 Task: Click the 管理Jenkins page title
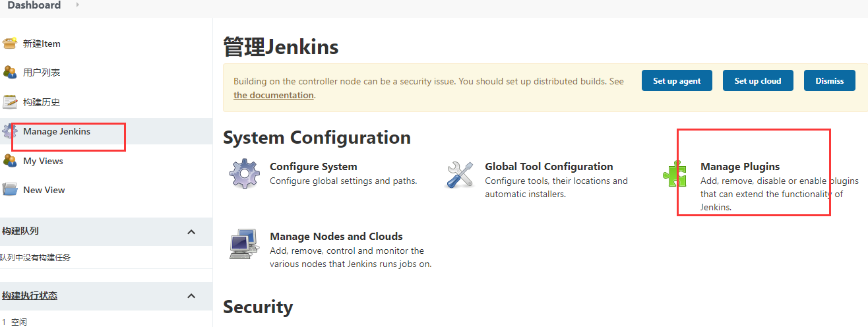click(281, 47)
